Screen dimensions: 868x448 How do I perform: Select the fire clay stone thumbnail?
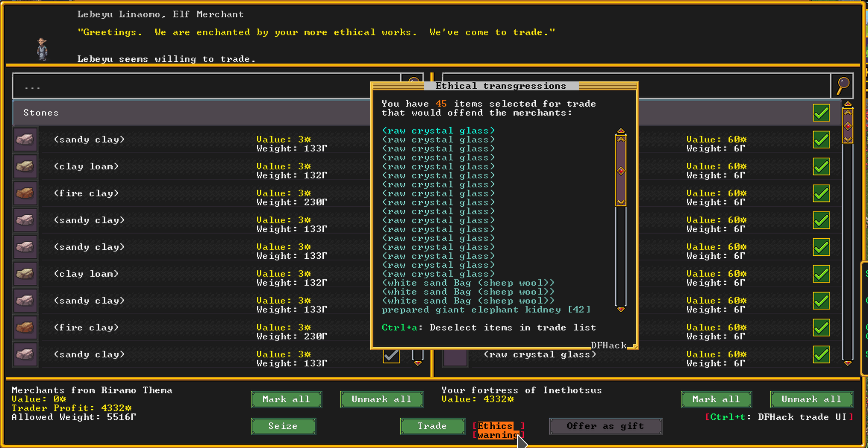(25, 193)
